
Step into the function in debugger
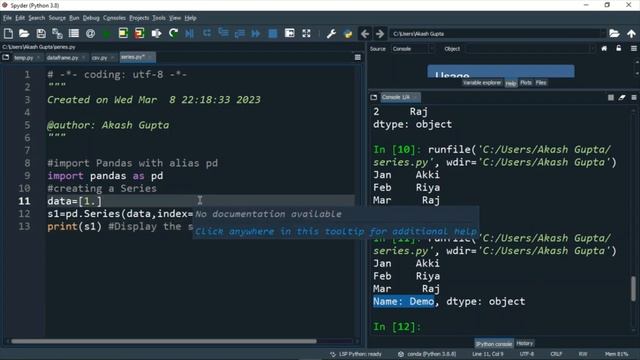pos(223,33)
